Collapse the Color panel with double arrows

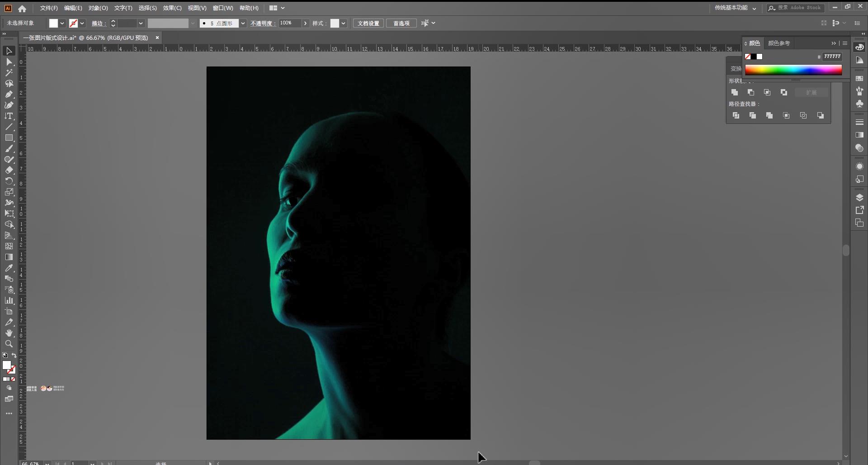tap(834, 43)
